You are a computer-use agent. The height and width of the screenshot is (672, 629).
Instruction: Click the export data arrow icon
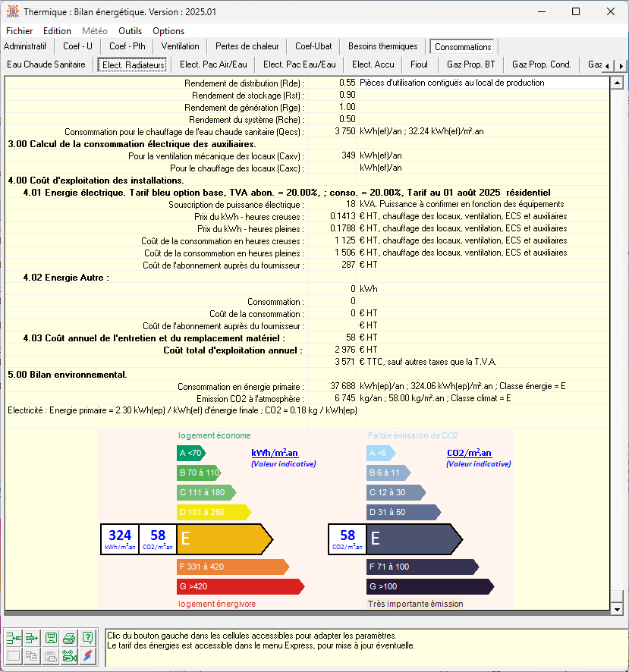coord(32,638)
